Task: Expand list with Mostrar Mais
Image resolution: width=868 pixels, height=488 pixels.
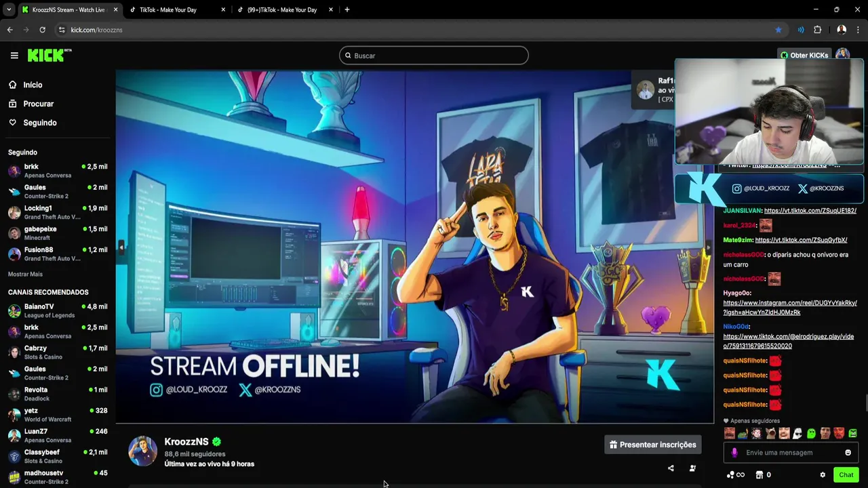Action: (x=25, y=274)
